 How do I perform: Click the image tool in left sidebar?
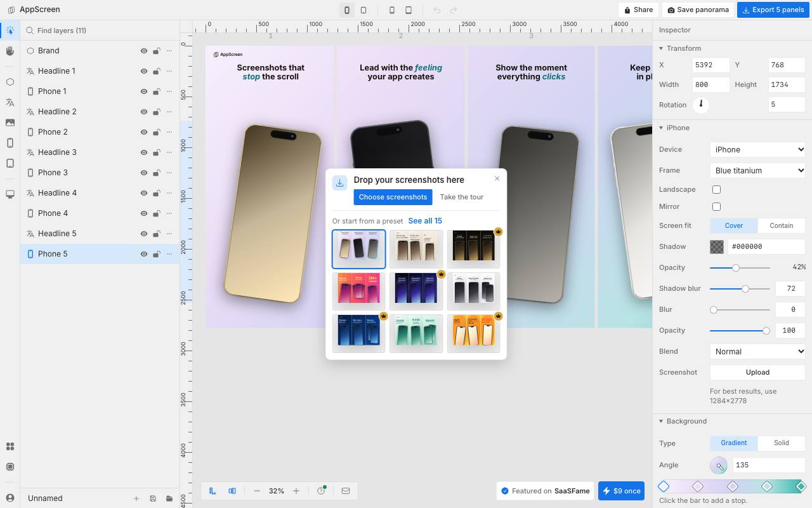[x=10, y=123]
